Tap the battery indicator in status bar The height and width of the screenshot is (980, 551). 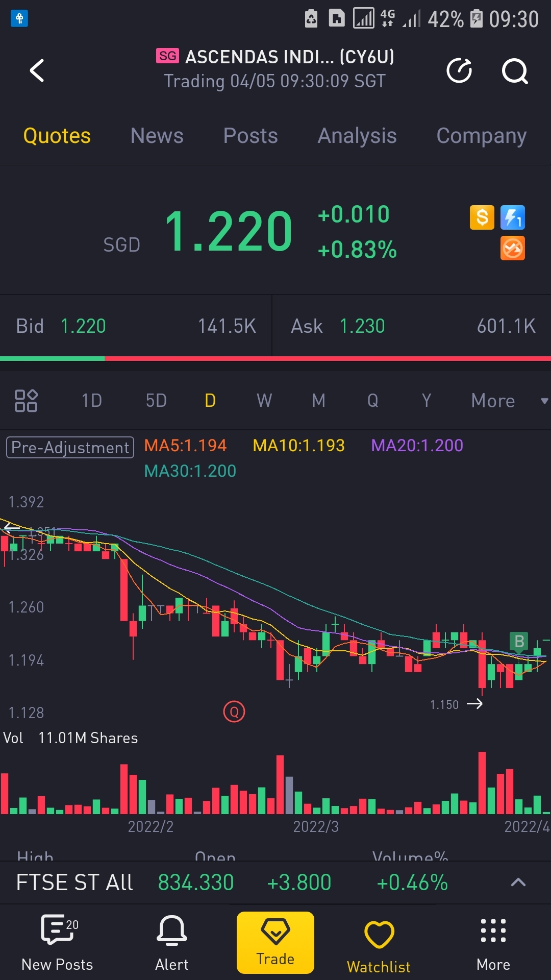coord(477,18)
